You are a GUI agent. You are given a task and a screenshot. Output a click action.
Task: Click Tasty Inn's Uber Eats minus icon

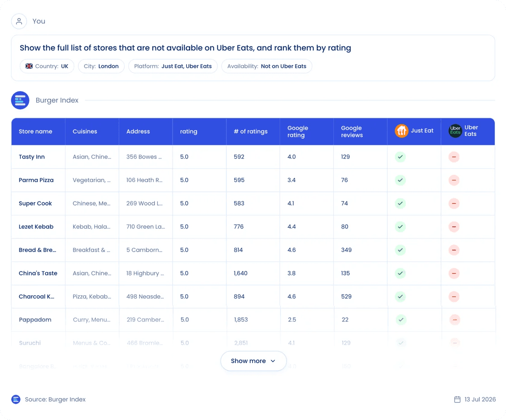click(x=454, y=157)
